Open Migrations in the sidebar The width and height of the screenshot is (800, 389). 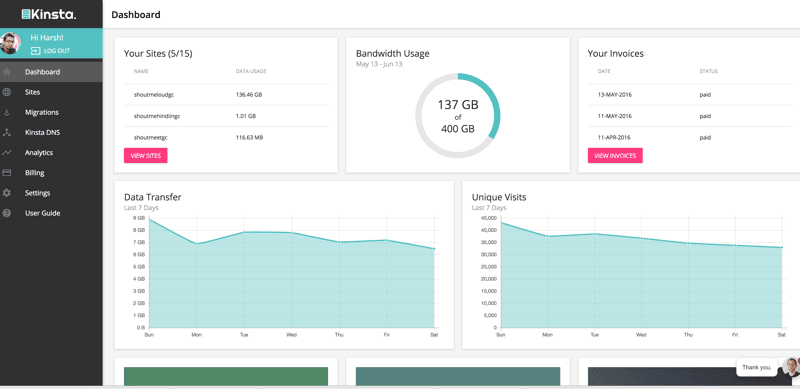click(51, 112)
